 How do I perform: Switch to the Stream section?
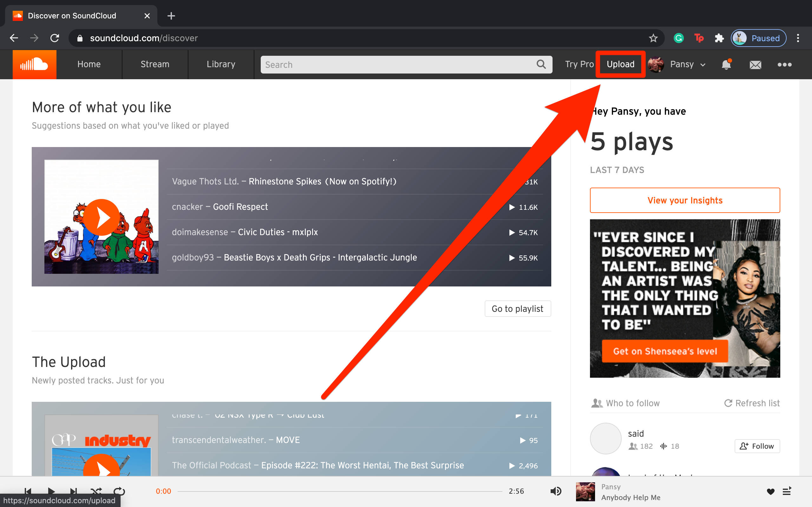tap(155, 64)
